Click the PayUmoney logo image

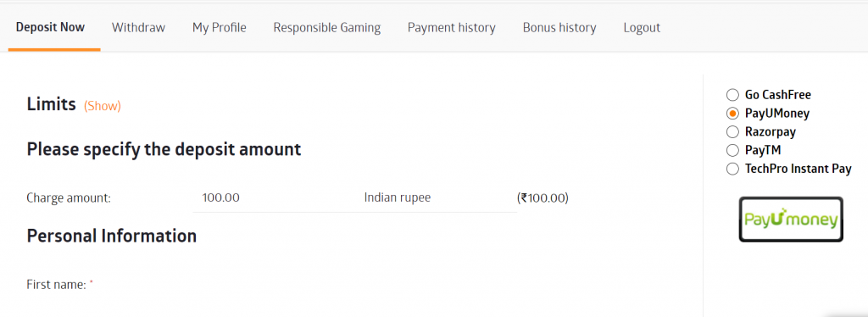(791, 219)
